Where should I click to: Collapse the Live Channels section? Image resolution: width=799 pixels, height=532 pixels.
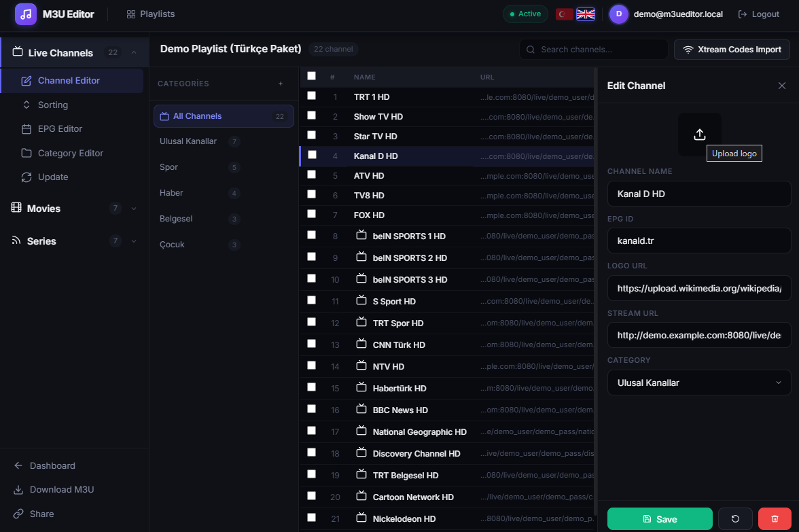pos(133,52)
